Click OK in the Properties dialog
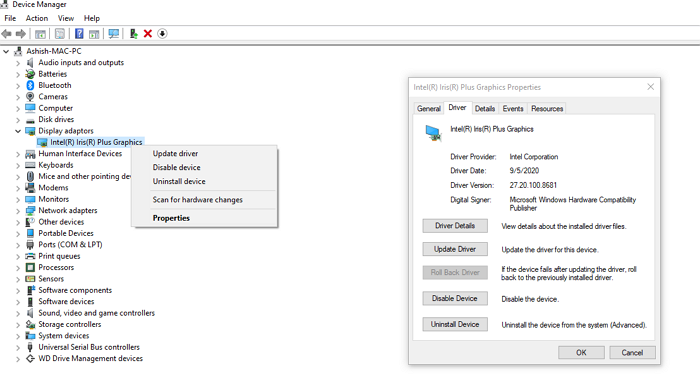This screenshot has width=700, height=380. tap(581, 353)
